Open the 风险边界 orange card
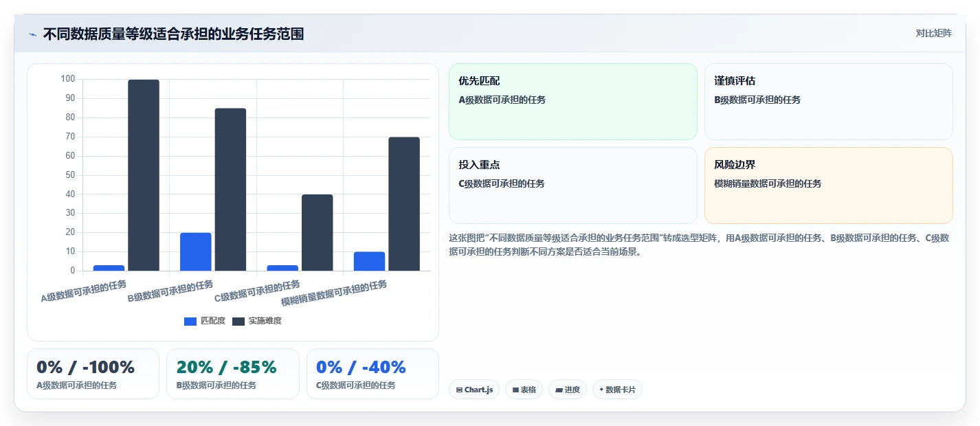 point(829,186)
